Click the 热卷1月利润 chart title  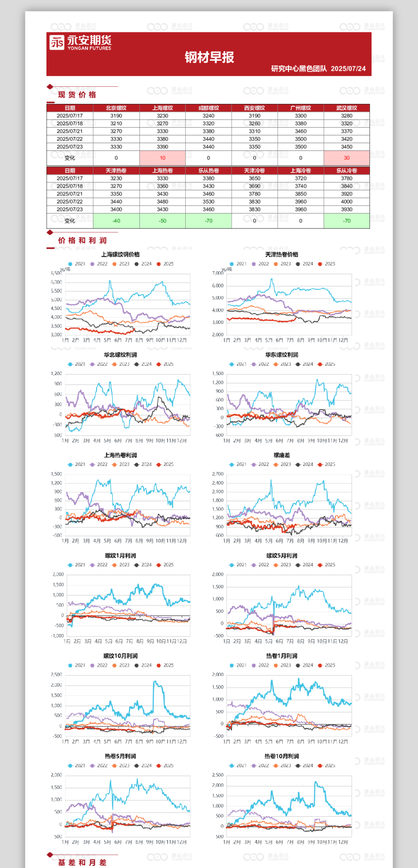coord(282,656)
